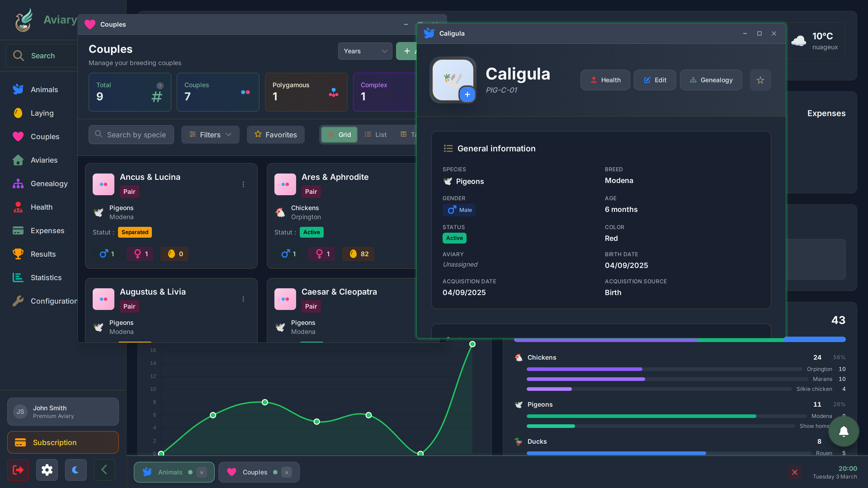
Task: Click the highest data point on chart
Action: point(472,344)
